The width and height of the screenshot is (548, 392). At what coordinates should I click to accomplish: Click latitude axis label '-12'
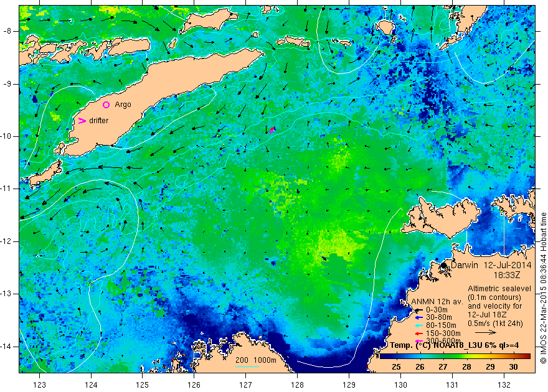click(6, 241)
